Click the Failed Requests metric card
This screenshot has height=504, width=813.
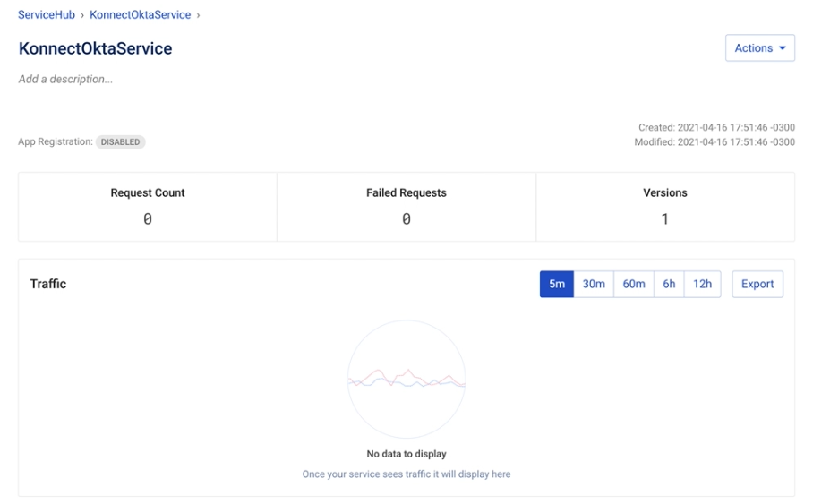click(406, 207)
